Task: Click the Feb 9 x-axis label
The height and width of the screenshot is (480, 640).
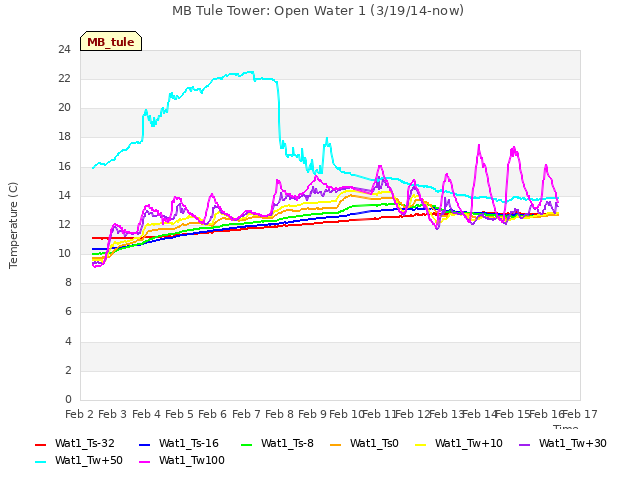Action: tap(312, 414)
